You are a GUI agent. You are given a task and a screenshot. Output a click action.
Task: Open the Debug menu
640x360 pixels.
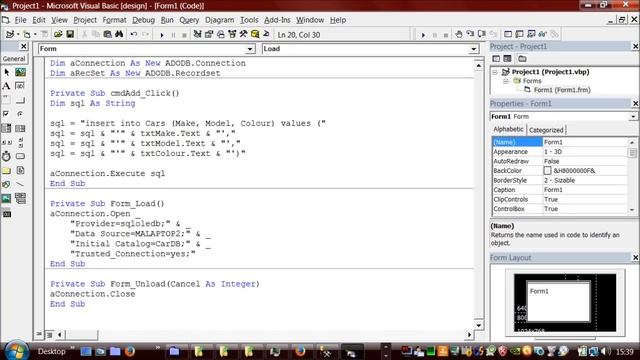(143, 20)
